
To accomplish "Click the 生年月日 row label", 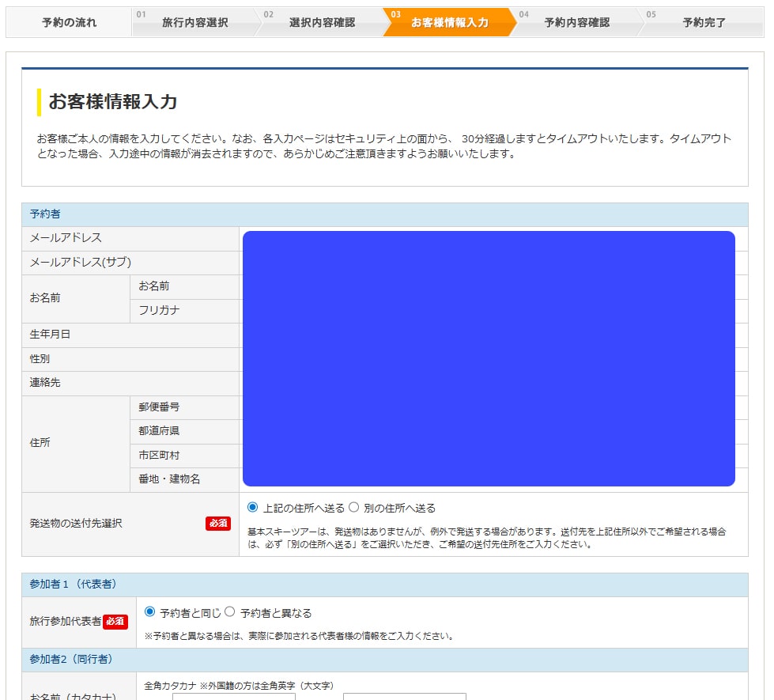I will coord(50,335).
